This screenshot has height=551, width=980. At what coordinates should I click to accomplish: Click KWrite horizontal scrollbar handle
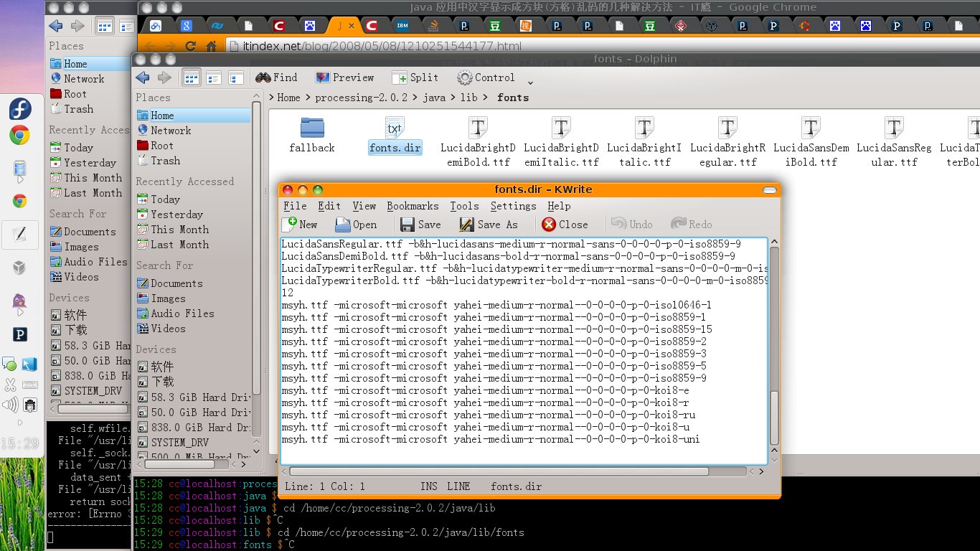pyautogui.click(x=499, y=471)
